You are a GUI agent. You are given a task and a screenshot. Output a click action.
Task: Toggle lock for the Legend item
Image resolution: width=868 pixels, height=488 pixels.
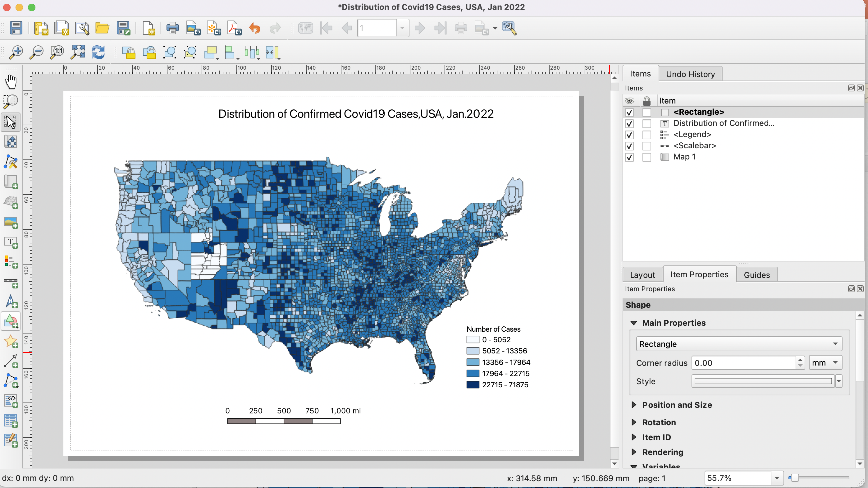(646, 135)
